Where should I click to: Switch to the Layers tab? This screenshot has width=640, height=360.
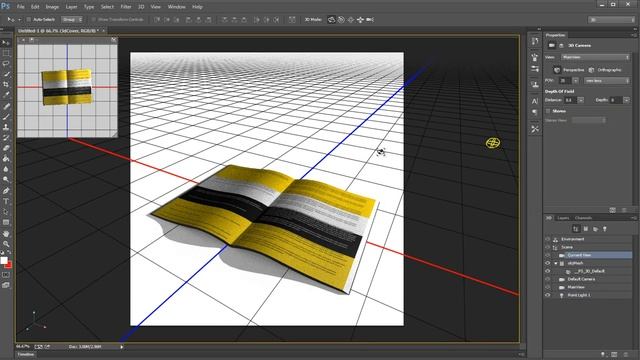tap(563, 218)
